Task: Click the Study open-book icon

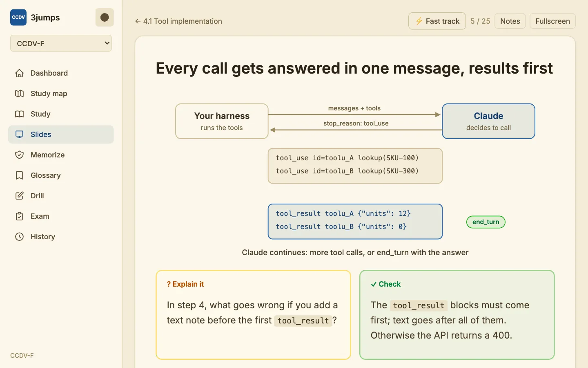Action: pyautogui.click(x=19, y=114)
